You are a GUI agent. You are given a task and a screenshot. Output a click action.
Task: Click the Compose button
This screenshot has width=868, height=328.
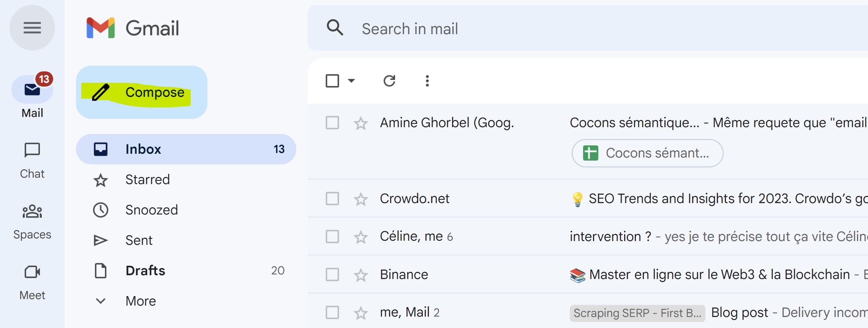142,92
